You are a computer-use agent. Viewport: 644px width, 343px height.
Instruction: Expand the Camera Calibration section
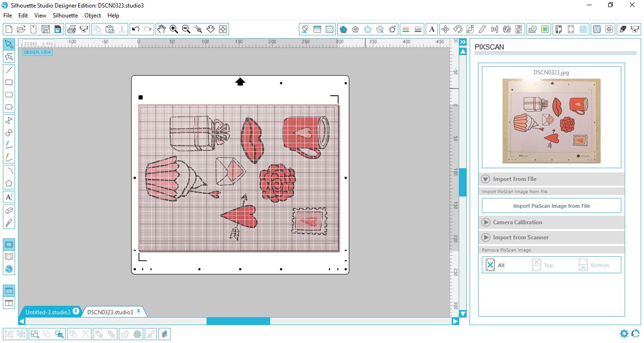pos(486,222)
